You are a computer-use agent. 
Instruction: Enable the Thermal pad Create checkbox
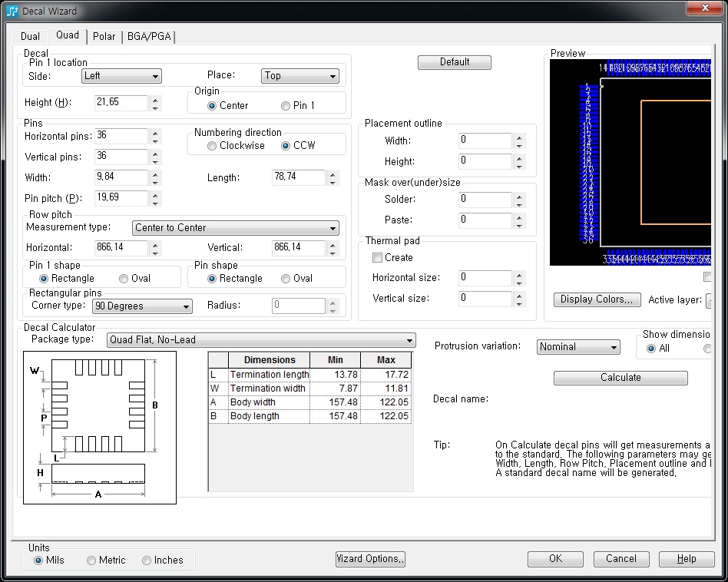377,258
